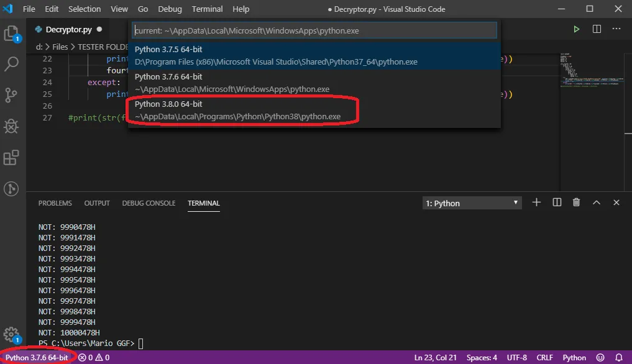Image resolution: width=632 pixels, height=364 pixels.
Task: Choose Python 3.7.5 64-bit interpreter
Action: pyautogui.click(x=314, y=56)
